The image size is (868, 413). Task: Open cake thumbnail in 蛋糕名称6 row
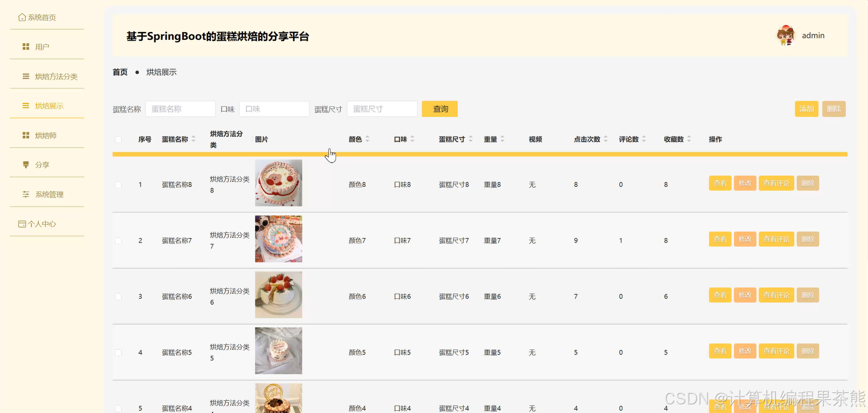pos(279,295)
